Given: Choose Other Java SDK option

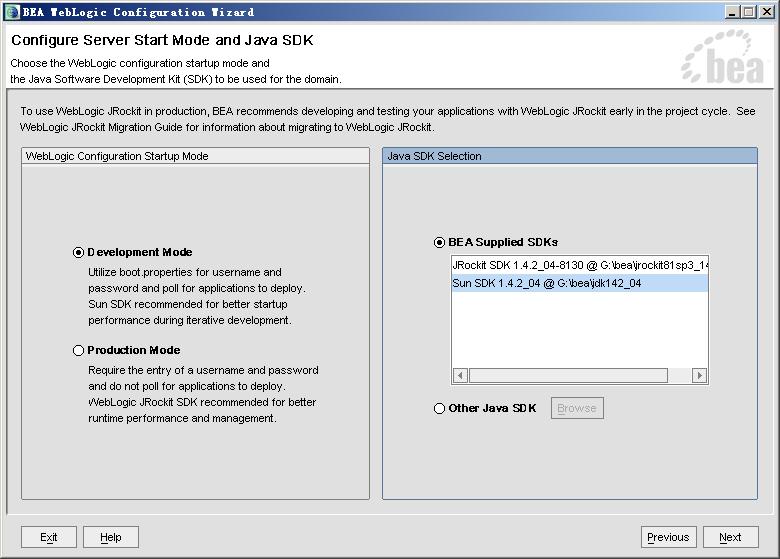Looking at the screenshot, I should pyautogui.click(x=439, y=409).
